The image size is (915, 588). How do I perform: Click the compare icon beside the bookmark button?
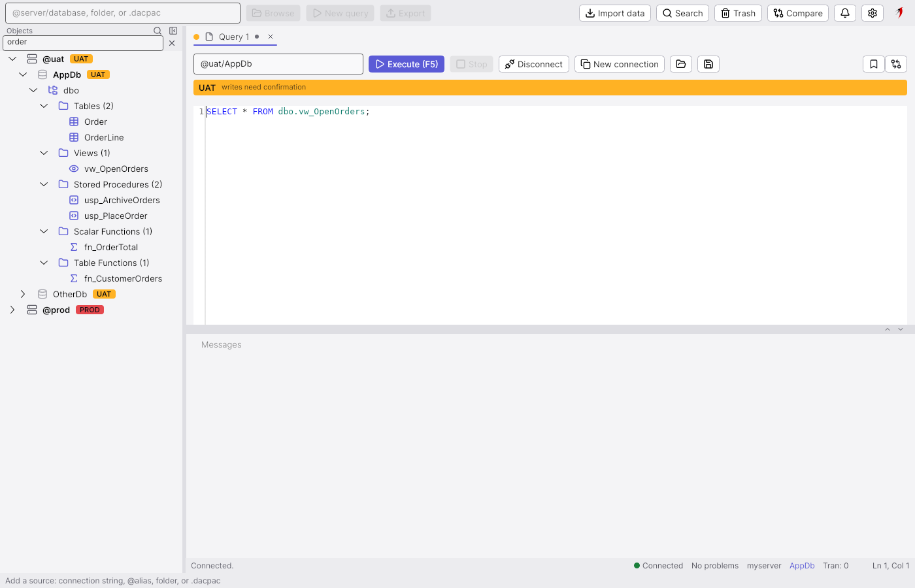896,64
